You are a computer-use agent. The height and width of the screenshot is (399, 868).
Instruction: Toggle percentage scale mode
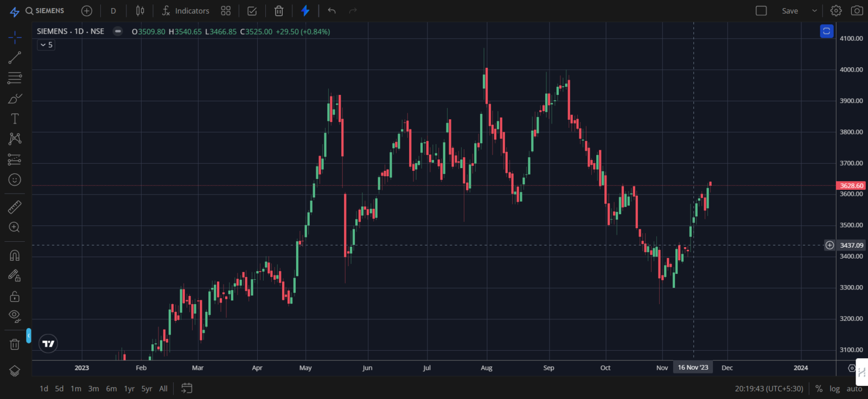819,389
